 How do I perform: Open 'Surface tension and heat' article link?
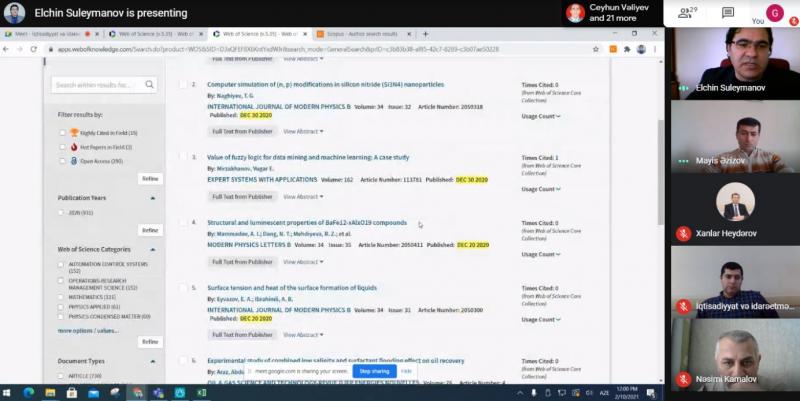click(292, 288)
